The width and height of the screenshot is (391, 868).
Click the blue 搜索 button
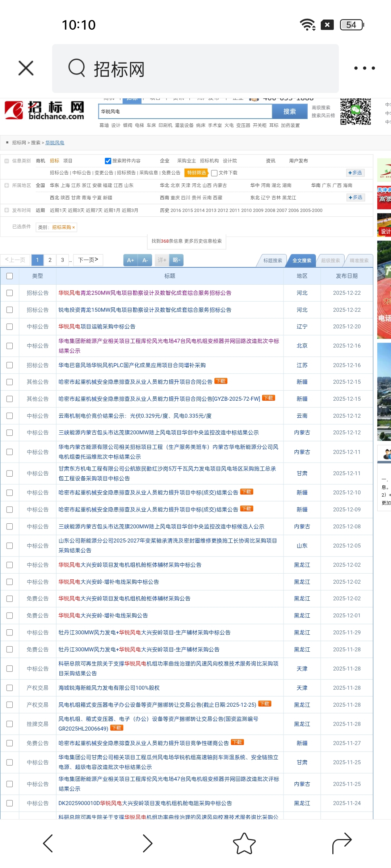point(290,111)
